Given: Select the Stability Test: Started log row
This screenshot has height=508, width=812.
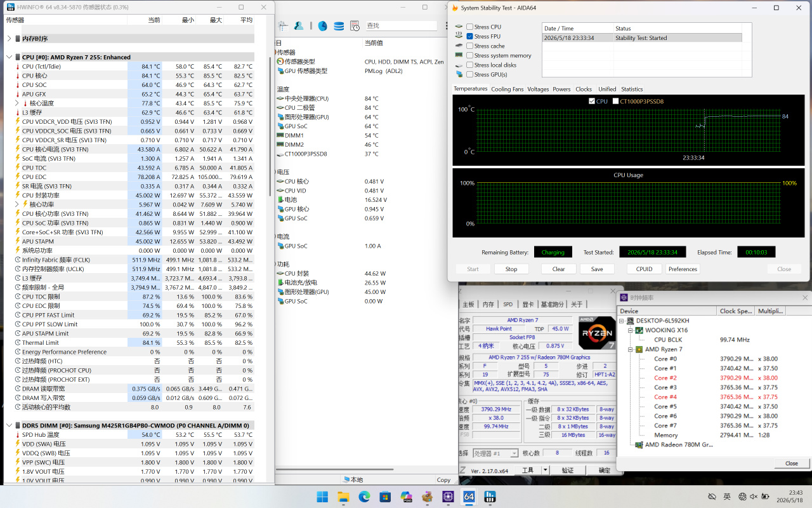Looking at the screenshot, I should 642,38.
